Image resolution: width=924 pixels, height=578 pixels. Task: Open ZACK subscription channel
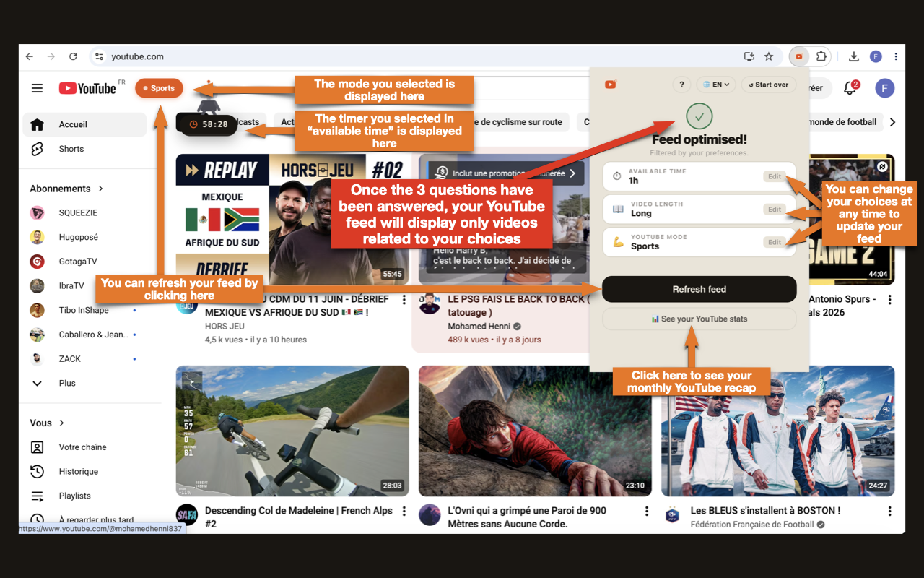[85, 359]
